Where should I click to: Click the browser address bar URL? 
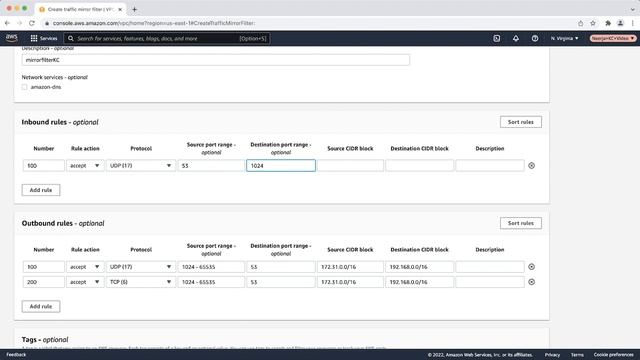tap(154, 23)
